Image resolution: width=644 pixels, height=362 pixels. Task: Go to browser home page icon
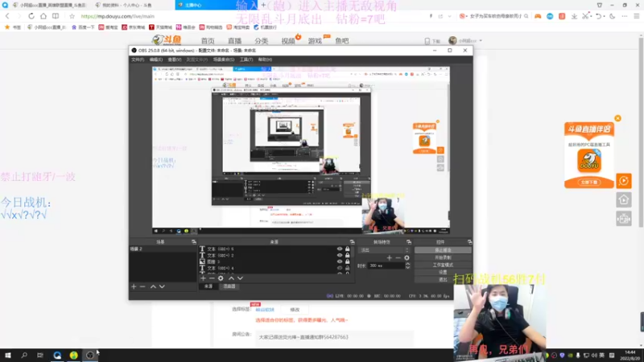point(43,16)
